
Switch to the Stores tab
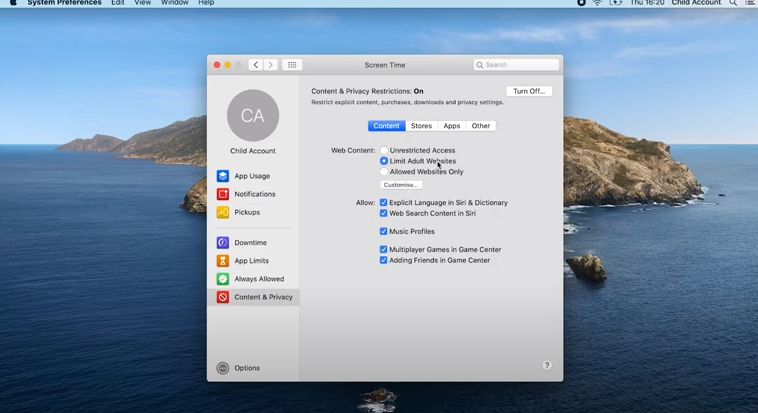click(421, 126)
